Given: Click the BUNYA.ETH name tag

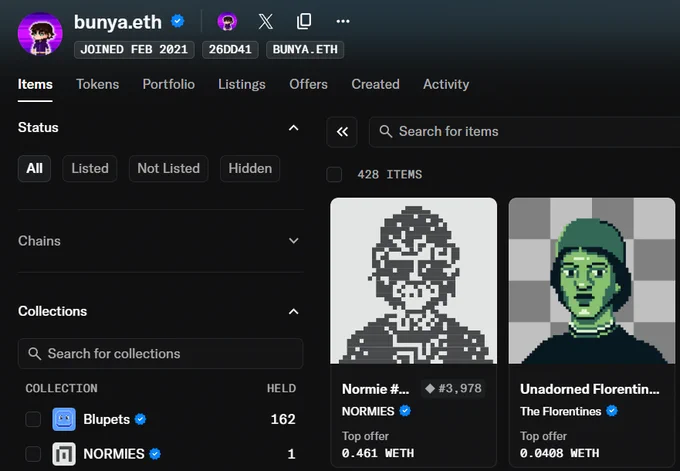Looking at the screenshot, I should tap(305, 49).
